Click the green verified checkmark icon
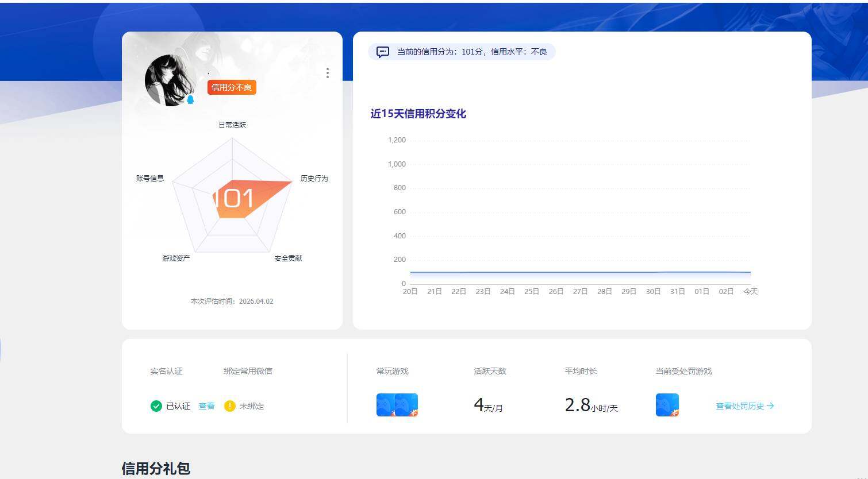This screenshot has height=479, width=868. point(156,406)
